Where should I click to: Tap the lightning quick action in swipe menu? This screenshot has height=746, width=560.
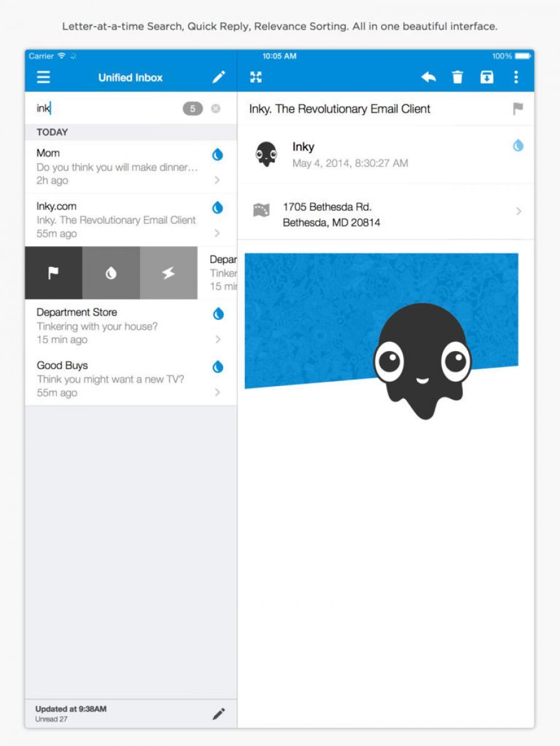pos(168,273)
